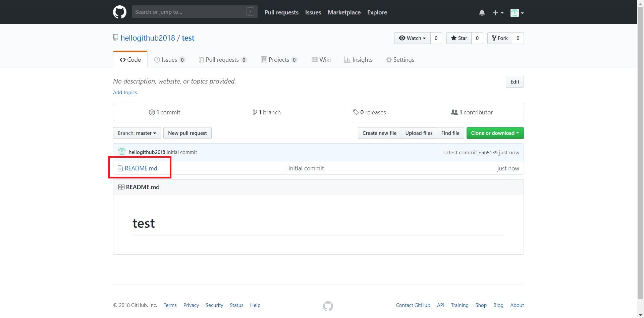Image resolution: width=644 pixels, height=318 pixels.
Task: Click the watchers count next to Watch
Action: coord(436,38)
